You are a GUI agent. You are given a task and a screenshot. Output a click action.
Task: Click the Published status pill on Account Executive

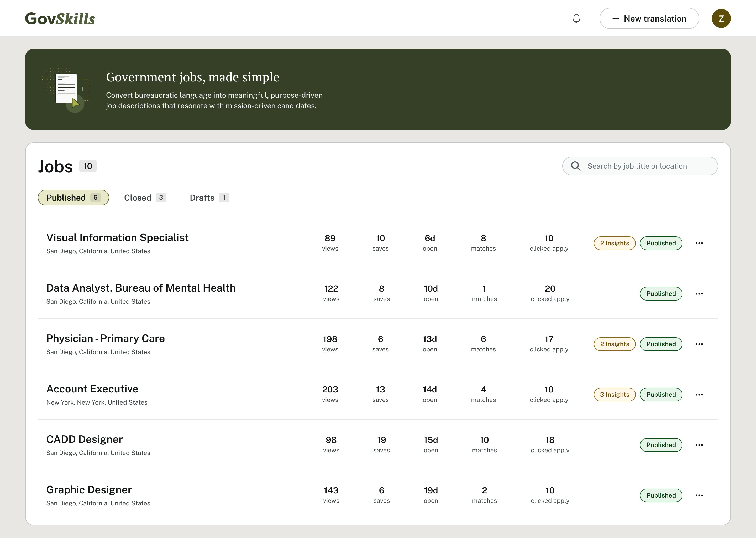pos(661,394)
